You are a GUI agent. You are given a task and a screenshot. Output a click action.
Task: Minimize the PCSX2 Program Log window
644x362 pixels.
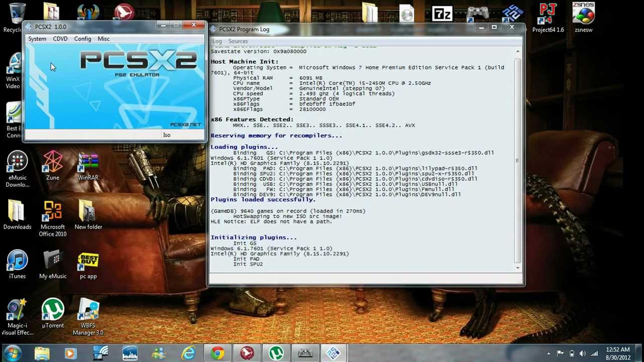click(x=481, y=27)
